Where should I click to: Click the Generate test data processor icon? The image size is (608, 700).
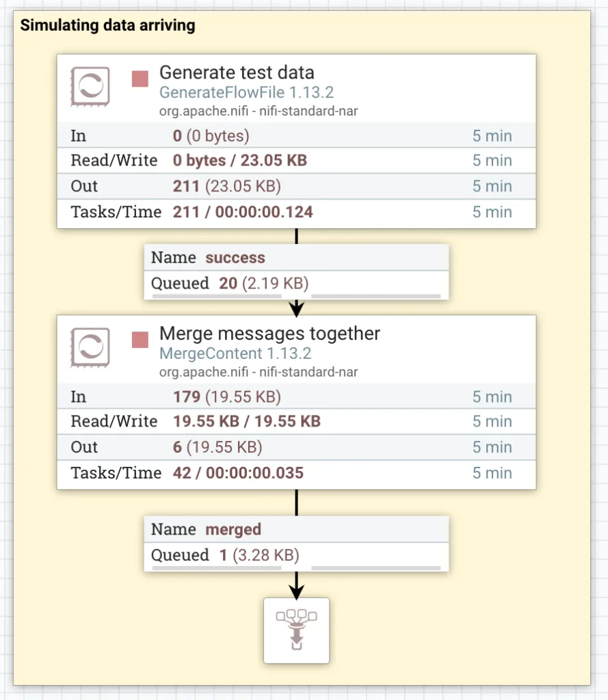(90, 86)
